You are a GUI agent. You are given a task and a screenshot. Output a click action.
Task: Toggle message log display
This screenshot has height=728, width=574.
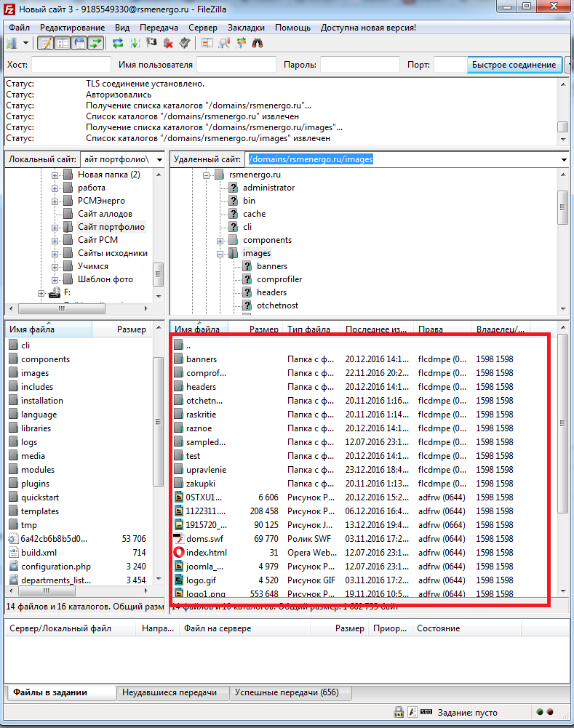point(46,43)
